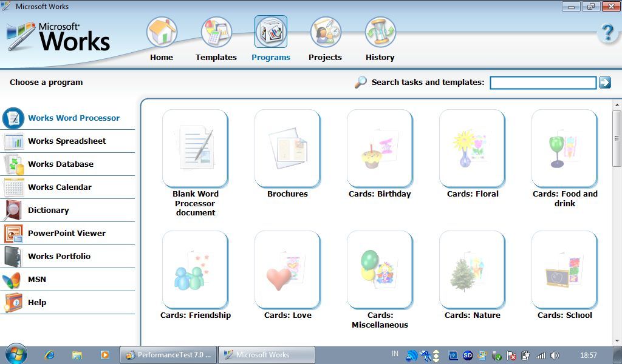Screen dimensions: 622x364
Task: Select PowerPoint Viewer in program list
Action: (x=68, y=234)
